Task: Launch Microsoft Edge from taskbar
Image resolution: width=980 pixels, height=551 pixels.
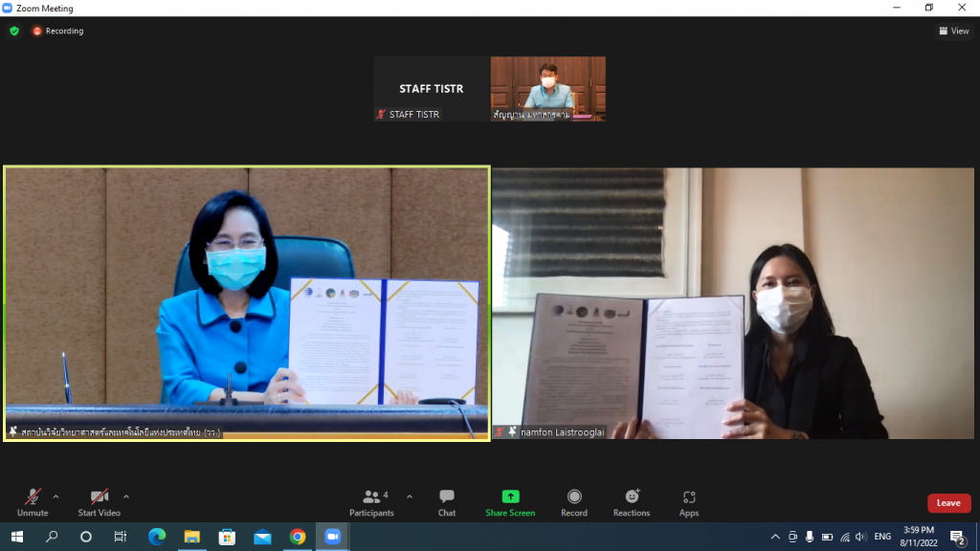Action: click(157, 537)
